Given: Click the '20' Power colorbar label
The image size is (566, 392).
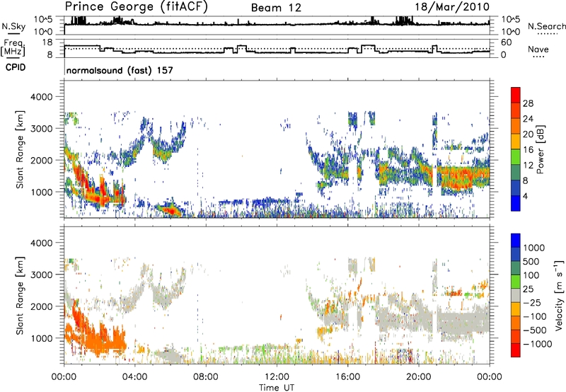Looking at the screenshot, I should 528,134.
